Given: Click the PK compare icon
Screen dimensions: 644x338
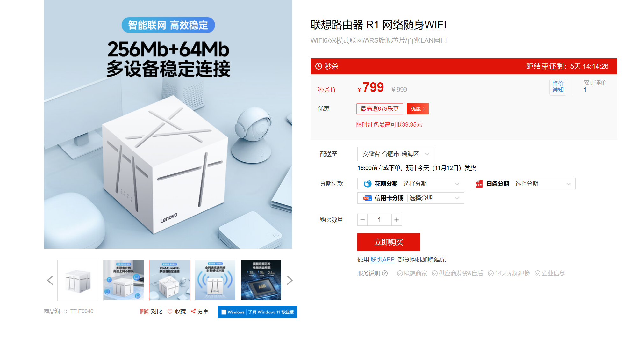Looking at the screenshot, I should [x=144, y=312].
